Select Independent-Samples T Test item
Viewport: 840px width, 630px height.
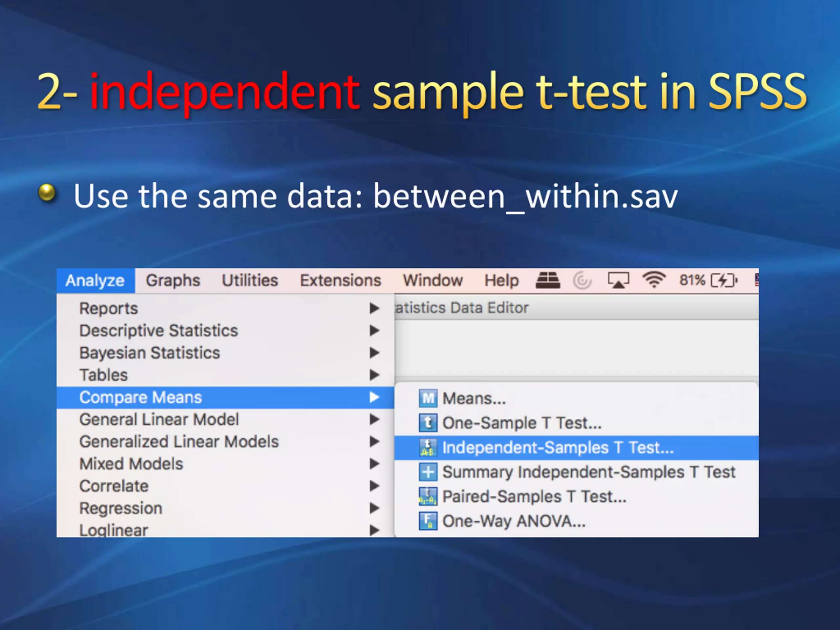coord(557,447)
